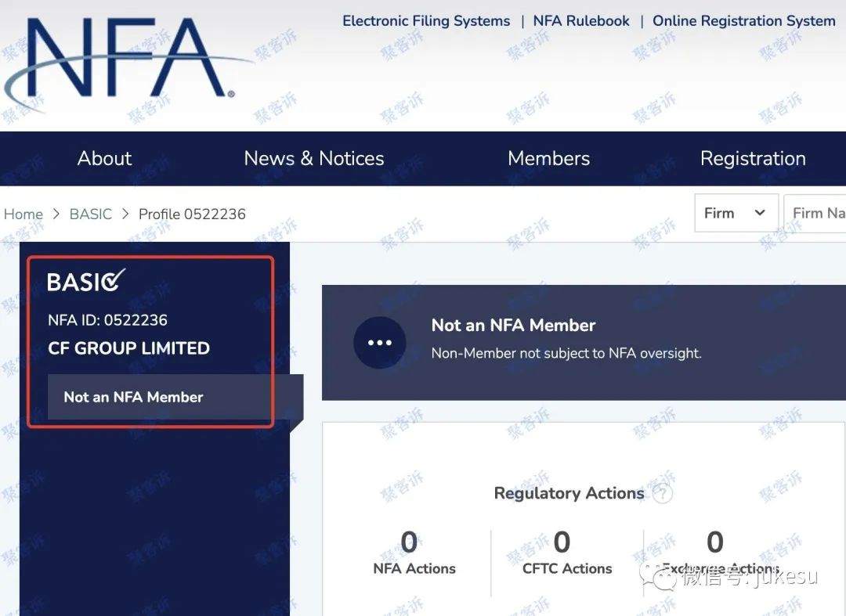Open Online Registration System link
The height and width of the screenshot is (616, 846).
tap(744, 21)
